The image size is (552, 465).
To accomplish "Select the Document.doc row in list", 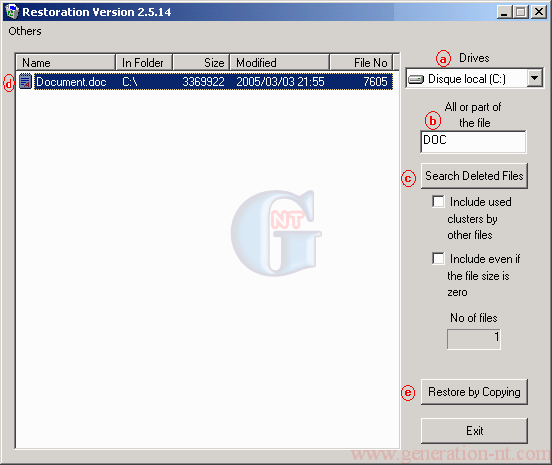I will click(x=206, y=81).
